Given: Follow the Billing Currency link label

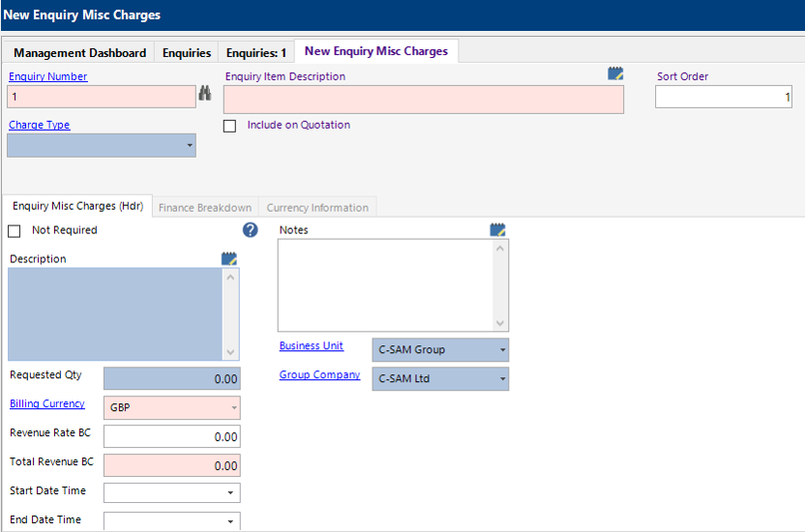Looking at the screenshot, I should point(47,404).
